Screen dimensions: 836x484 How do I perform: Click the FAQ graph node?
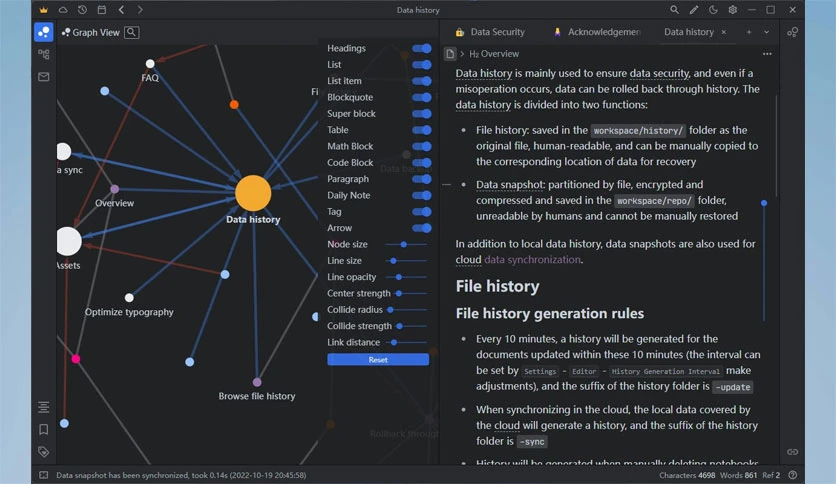coord(150,64)
